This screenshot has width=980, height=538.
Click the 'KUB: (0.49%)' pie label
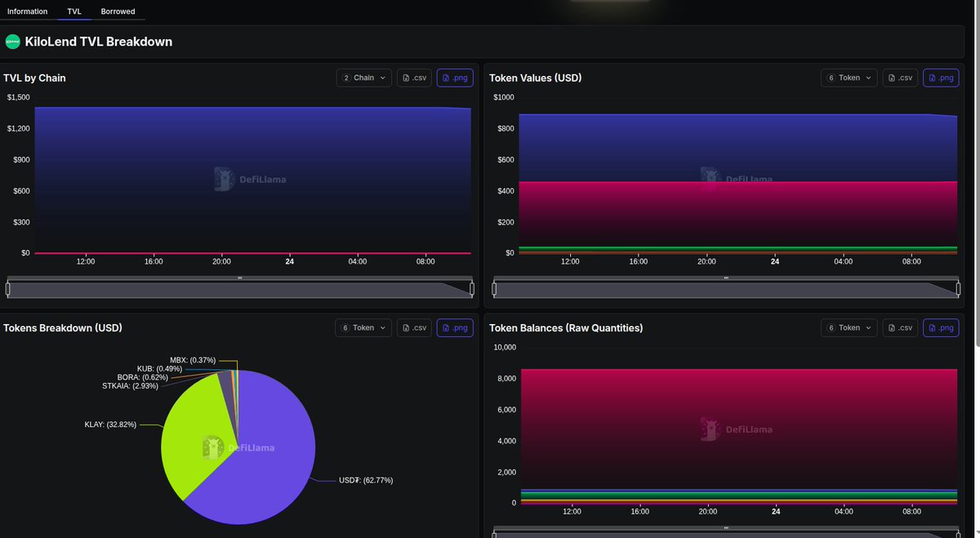[x=159, y=369]
